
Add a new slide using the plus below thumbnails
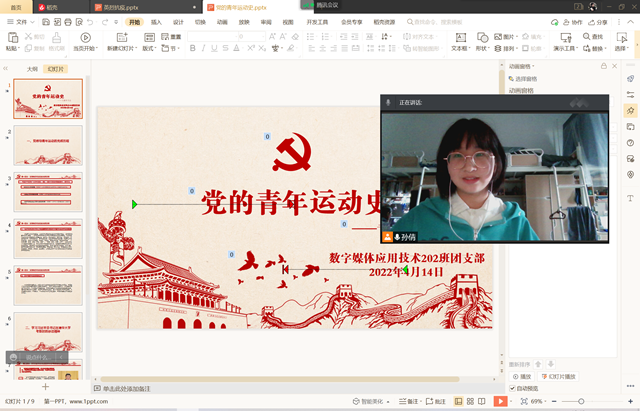45,385
